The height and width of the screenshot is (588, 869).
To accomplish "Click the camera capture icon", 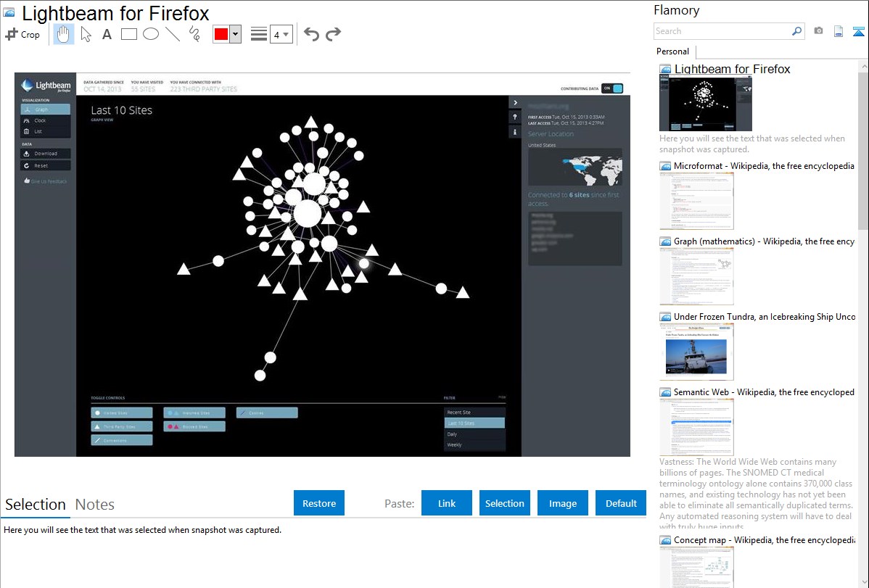I will click(818, 31).
